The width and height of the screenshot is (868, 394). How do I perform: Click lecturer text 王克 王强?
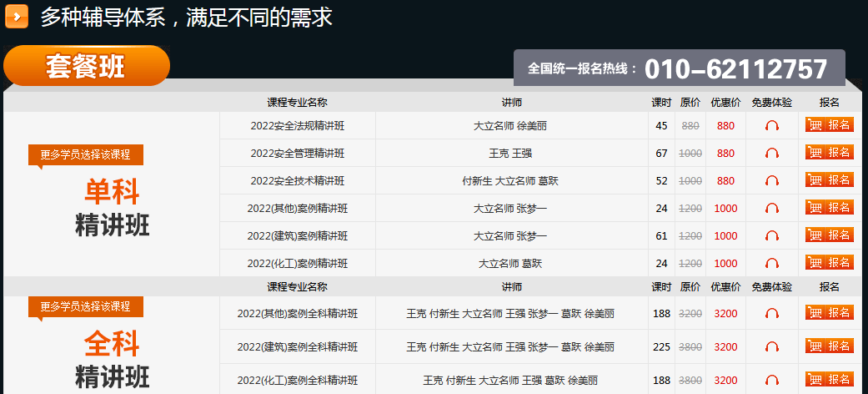(x=510, y=154)
